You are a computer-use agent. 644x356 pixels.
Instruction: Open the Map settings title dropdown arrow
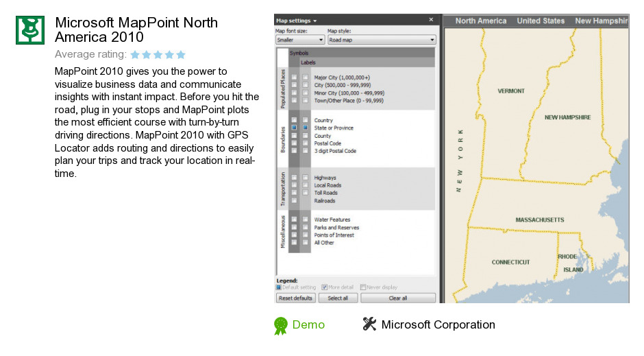point(315,21)
